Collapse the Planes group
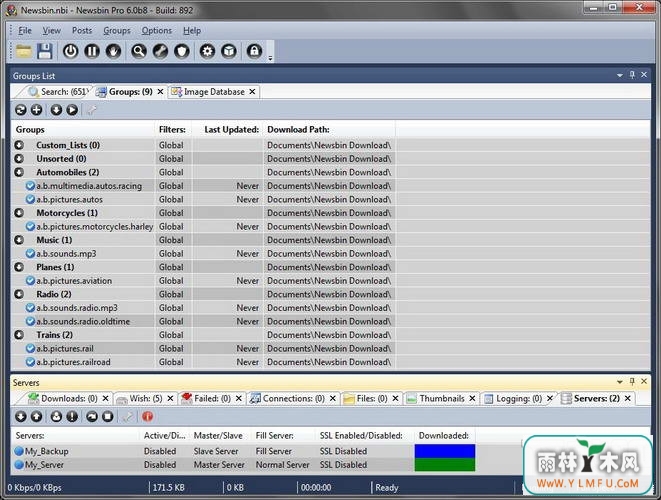Screen dimensions: 661x500 point(19,267)
